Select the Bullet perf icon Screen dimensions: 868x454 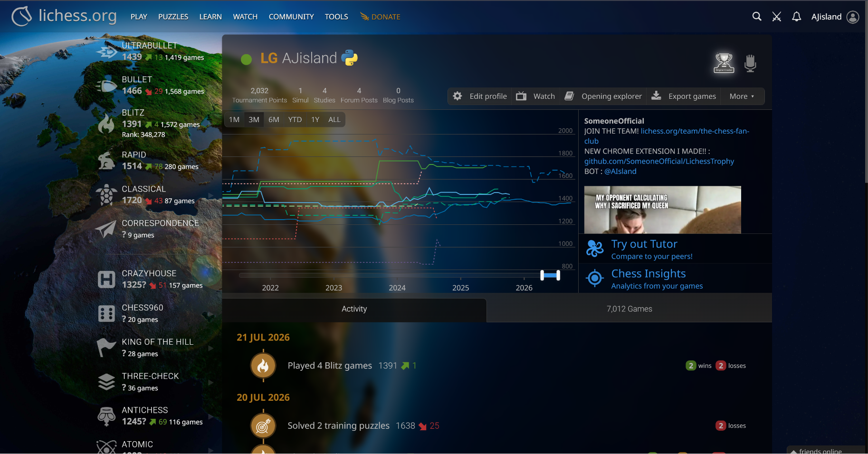(x=106, y=86)
